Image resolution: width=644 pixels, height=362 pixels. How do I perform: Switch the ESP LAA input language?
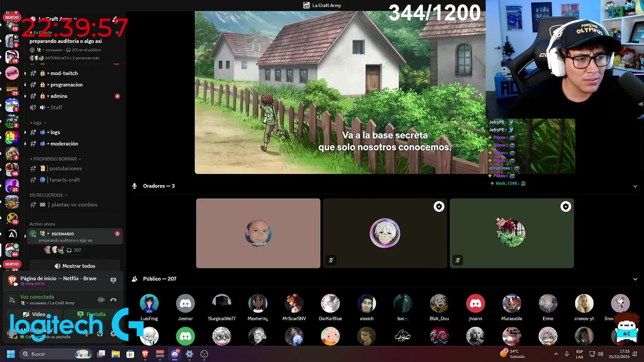tap(580, 354)
